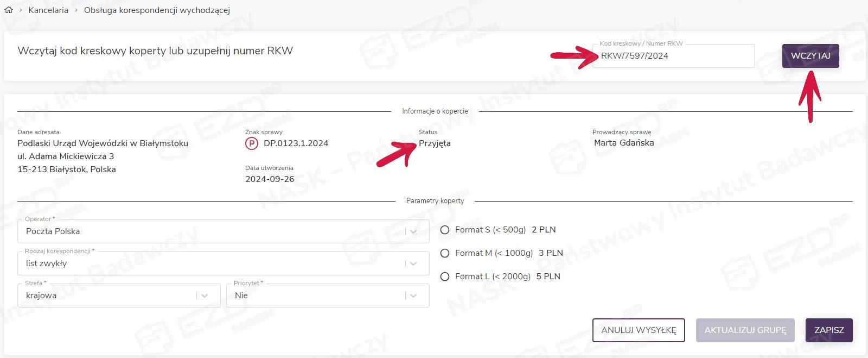Open Obsługa korespondencji wychodzącej breadcrumb
868x358 pixels.
157,10
